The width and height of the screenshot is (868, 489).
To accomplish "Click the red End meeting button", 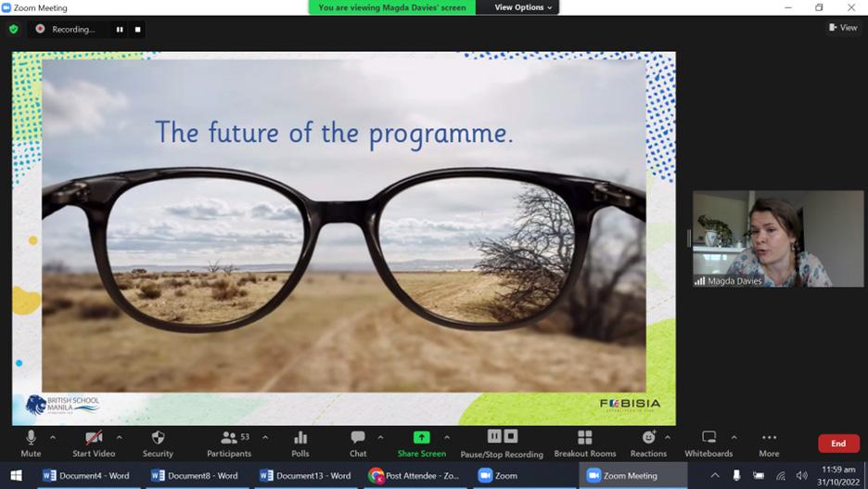I will pyautogui.click(x=838, y=444).
